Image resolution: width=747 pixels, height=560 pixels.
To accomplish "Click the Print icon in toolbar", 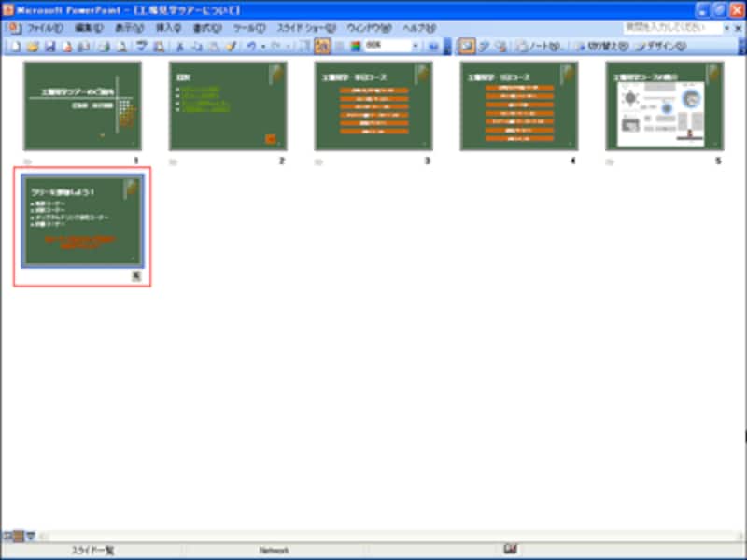I will tap(105, 46).
